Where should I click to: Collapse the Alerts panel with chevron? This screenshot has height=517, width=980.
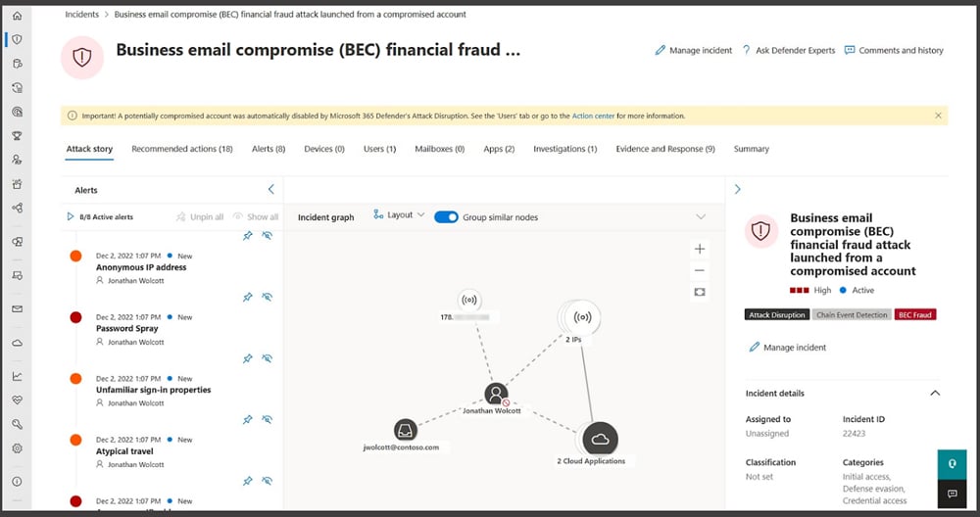(x=271, y=190)
